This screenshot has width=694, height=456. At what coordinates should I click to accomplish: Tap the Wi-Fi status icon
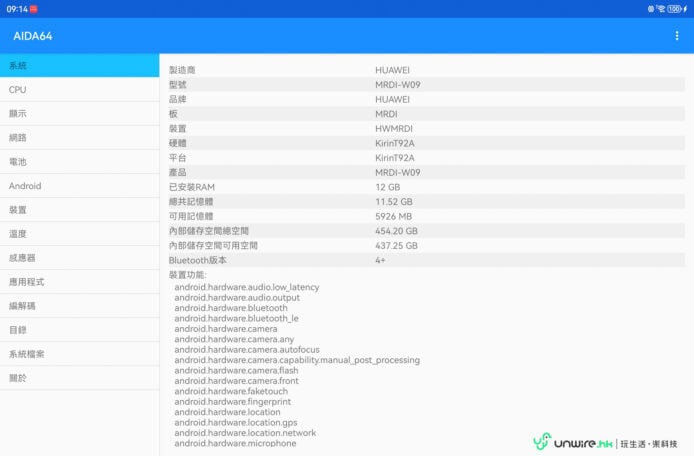coord(661,9)
